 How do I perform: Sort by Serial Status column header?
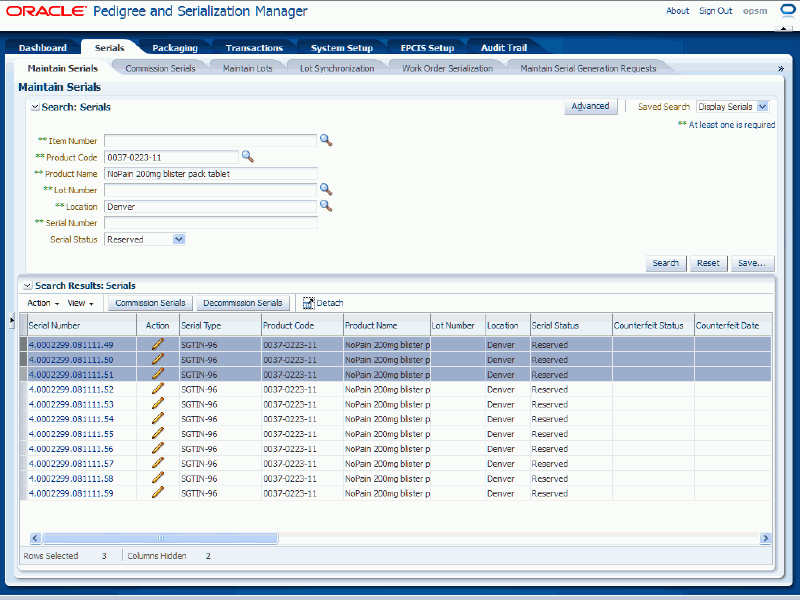click(571, 326)
